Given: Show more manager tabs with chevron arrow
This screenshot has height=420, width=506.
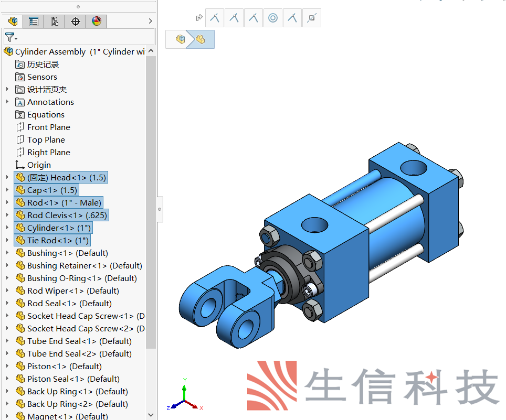Looking at the screenshot, I should point(150,21).
